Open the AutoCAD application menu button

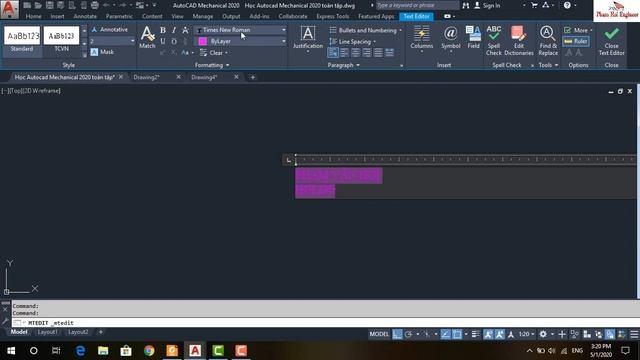click(x=9, y=9)
